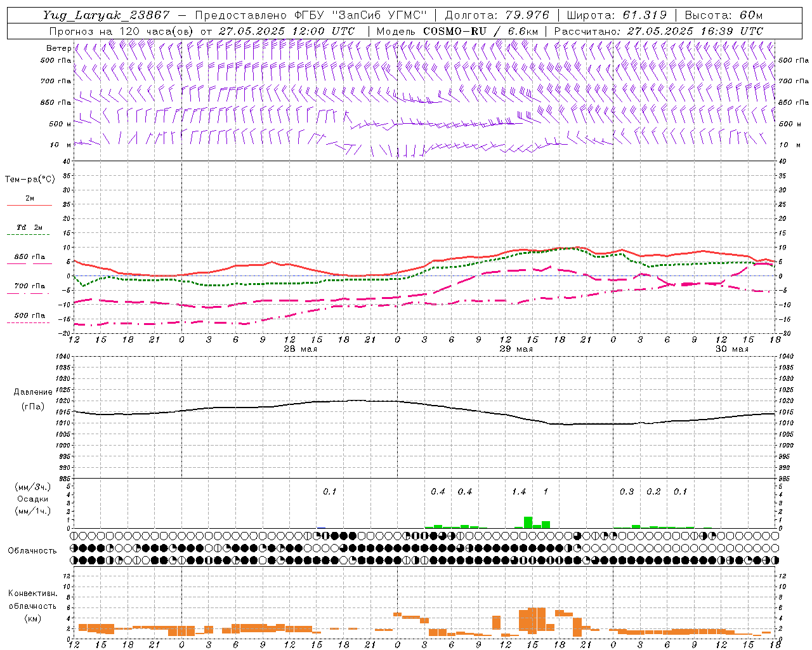This screenshot has height=650, width=812.
Task: Click the Облачность panel label
Action: point(32,550)
